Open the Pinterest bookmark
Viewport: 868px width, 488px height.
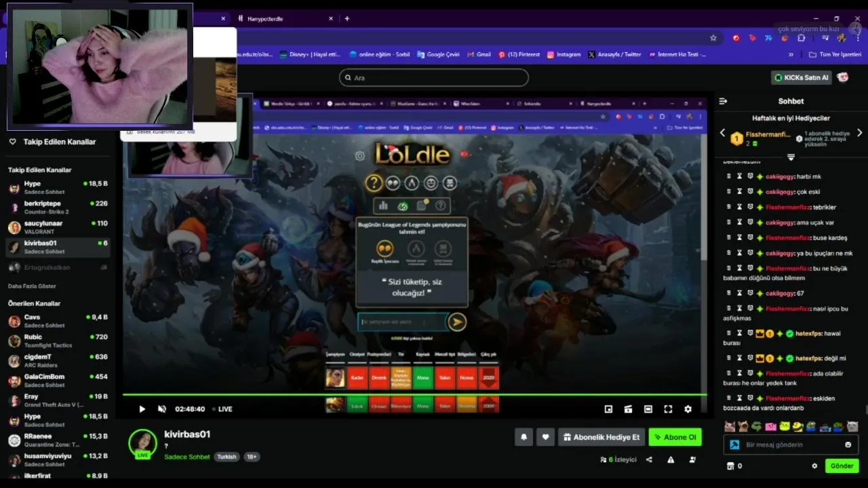tap(519, 54)
